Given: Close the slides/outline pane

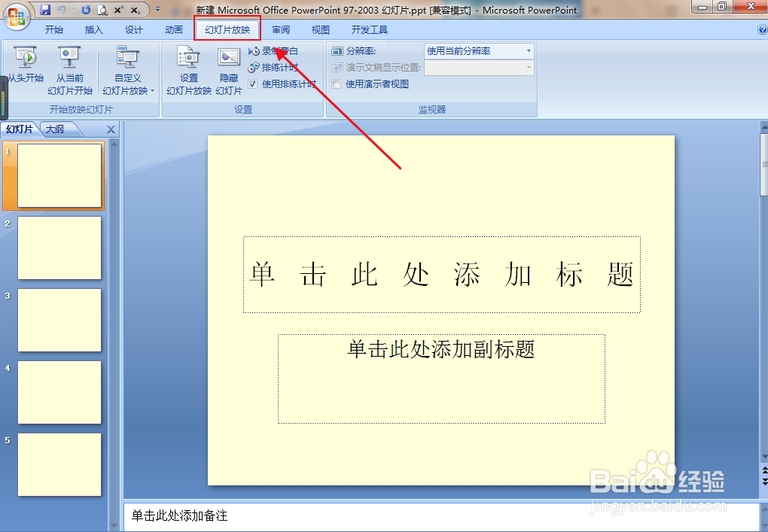Looking at the screenshot, I should click(111, 129).
